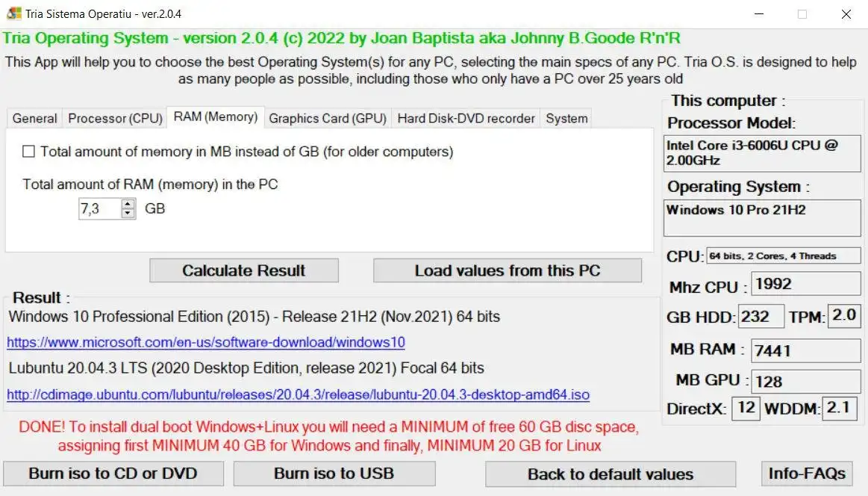Increase RAM amount with up arrow
The image size is (868, 496).
pos(128,204)
